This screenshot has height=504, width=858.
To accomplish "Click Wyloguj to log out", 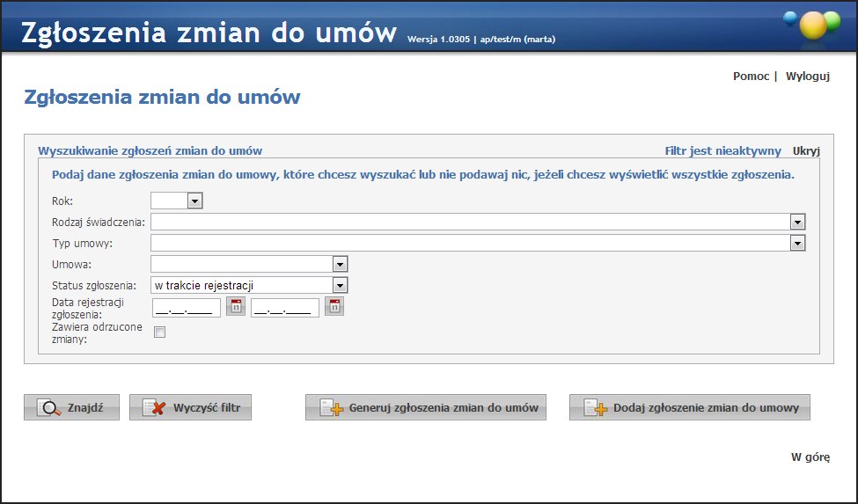I will click(x=808, y=77).
